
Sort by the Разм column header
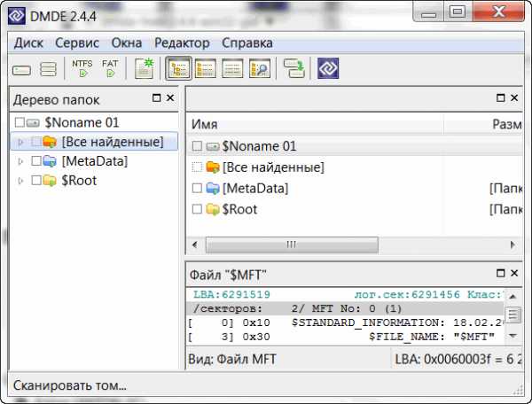point(483,124)
